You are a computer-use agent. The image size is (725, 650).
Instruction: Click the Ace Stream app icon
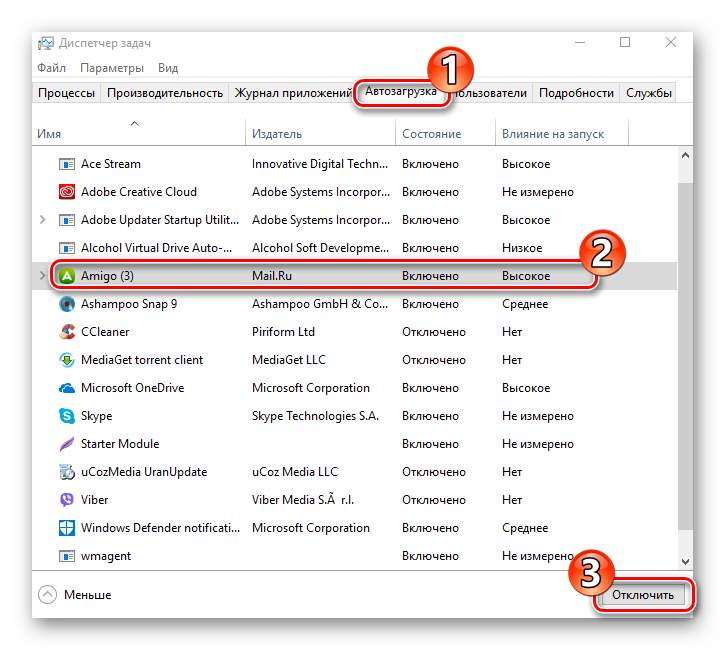67,164
